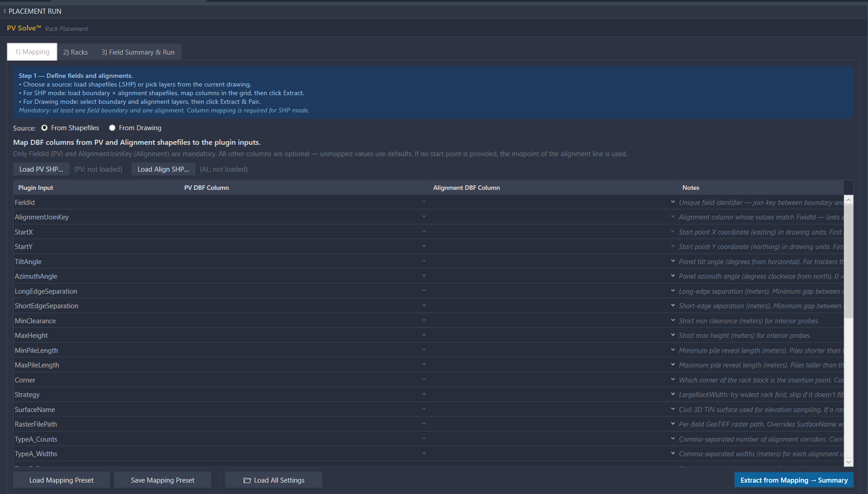Expand the Alignment DBF dropdown for AlignmentJoinKey
Viewport: 868px width, 494px height.
673,217
